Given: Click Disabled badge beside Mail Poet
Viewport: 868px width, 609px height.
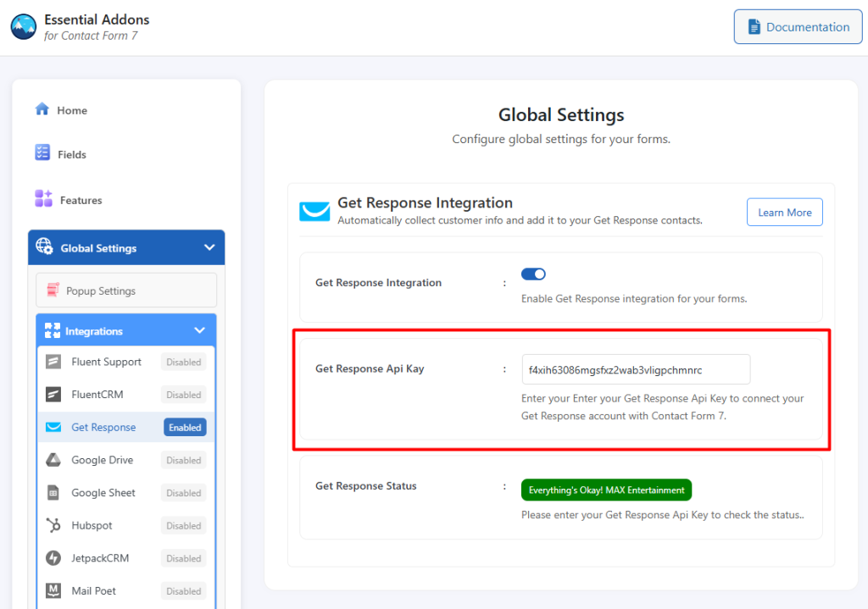Looking at the screenshot, I should [x=184, y=591].
